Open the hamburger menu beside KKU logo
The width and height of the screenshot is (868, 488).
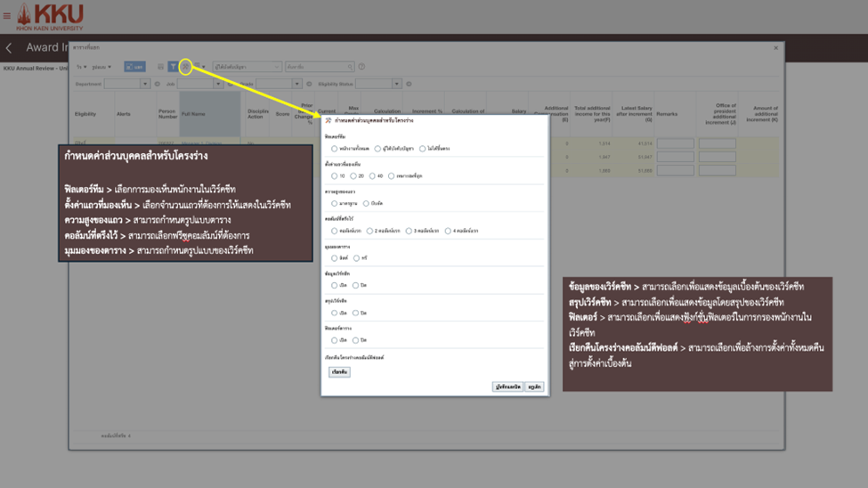click(7, 16)
